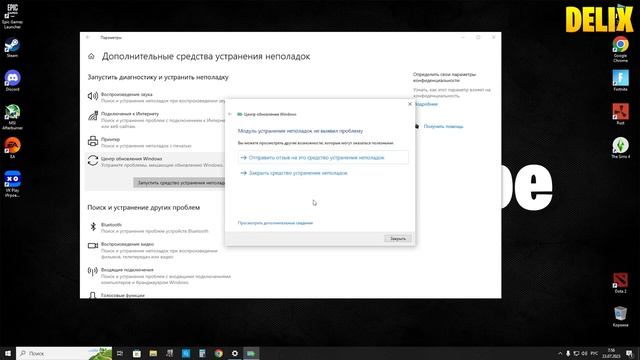Open the Rust desktop shortcut

click(x=620, y=114)
